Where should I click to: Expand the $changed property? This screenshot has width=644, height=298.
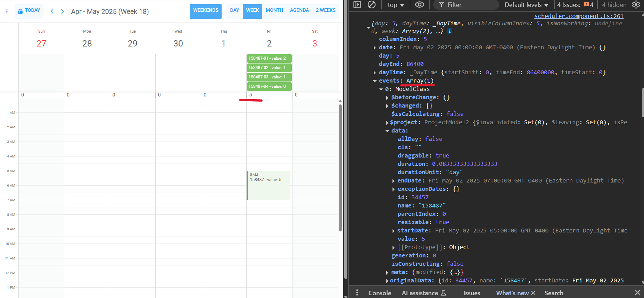(x=387, y=106)
